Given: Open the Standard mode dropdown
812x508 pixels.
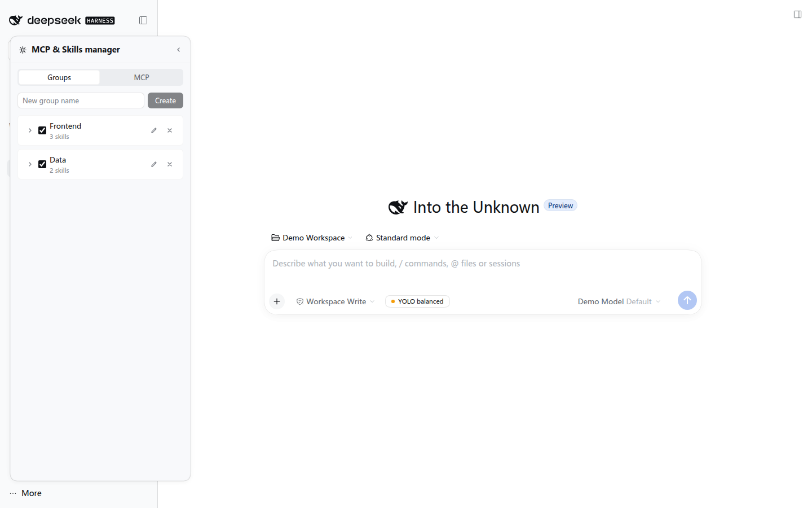Looking at the screenshot, I should point(402,238).
